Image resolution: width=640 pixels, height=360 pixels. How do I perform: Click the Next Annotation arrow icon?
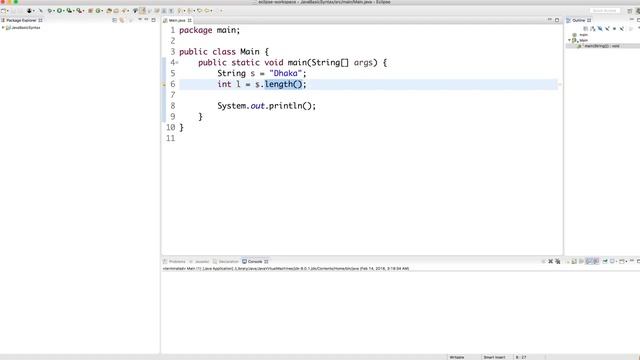(179, 11)
